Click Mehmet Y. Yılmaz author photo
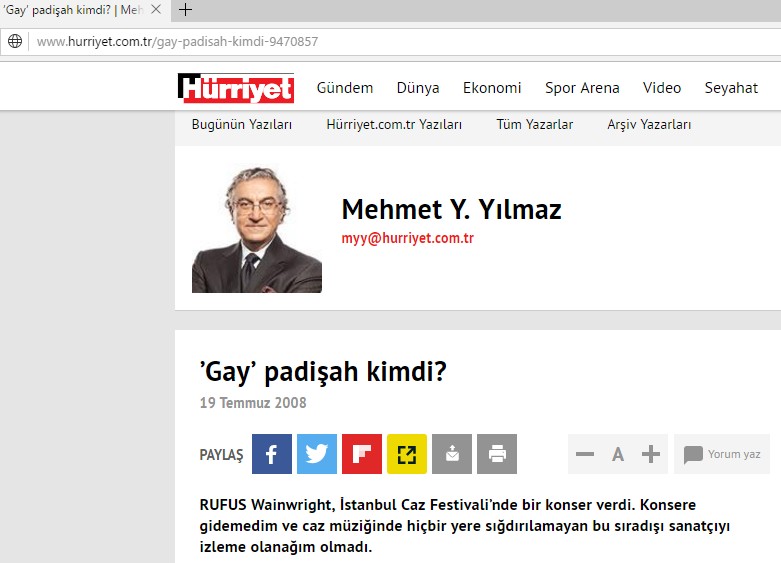Image resolution: width=781 pixels, height=563 pixels. [257, 229]
